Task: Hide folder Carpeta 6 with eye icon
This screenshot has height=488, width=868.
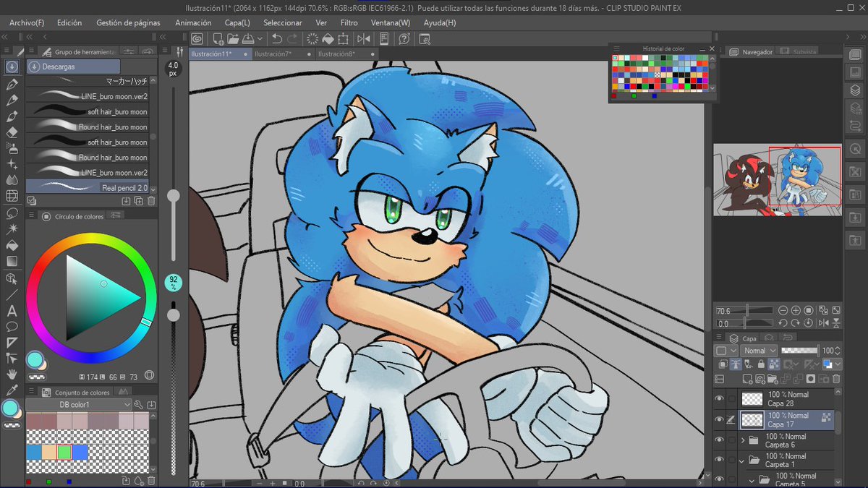Action: click(x=719, y=440)
